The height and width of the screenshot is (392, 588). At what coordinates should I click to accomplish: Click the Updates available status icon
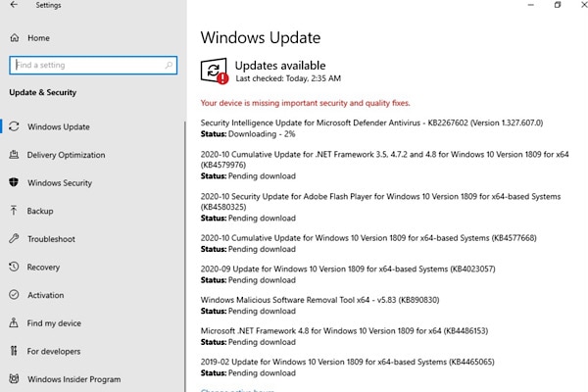pyautogui.click(x=214, y=71)
